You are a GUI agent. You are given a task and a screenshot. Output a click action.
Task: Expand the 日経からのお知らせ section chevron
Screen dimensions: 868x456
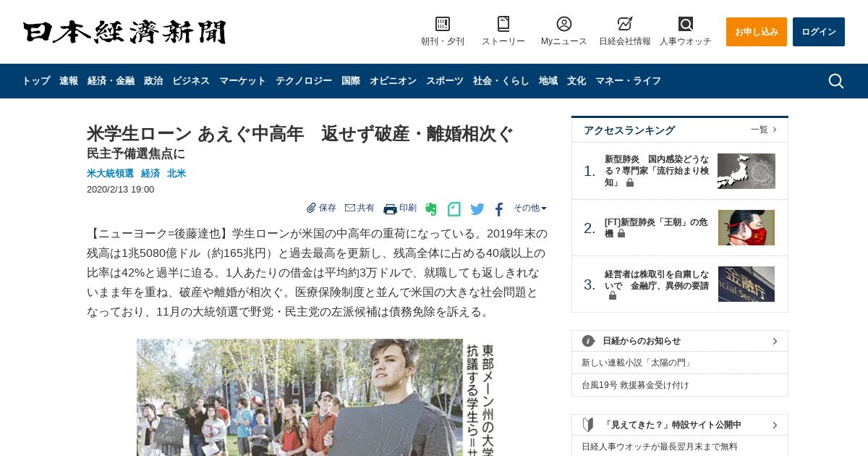point(775,341)
